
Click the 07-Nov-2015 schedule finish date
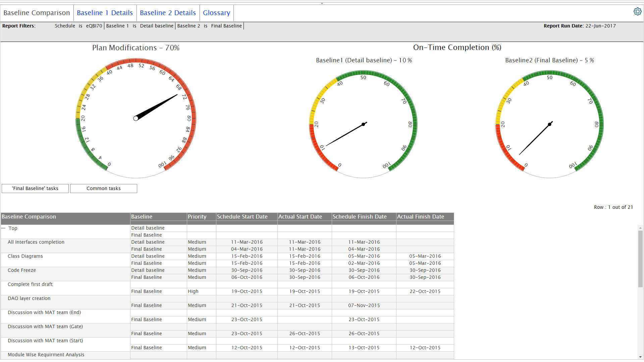pos(364,305)
